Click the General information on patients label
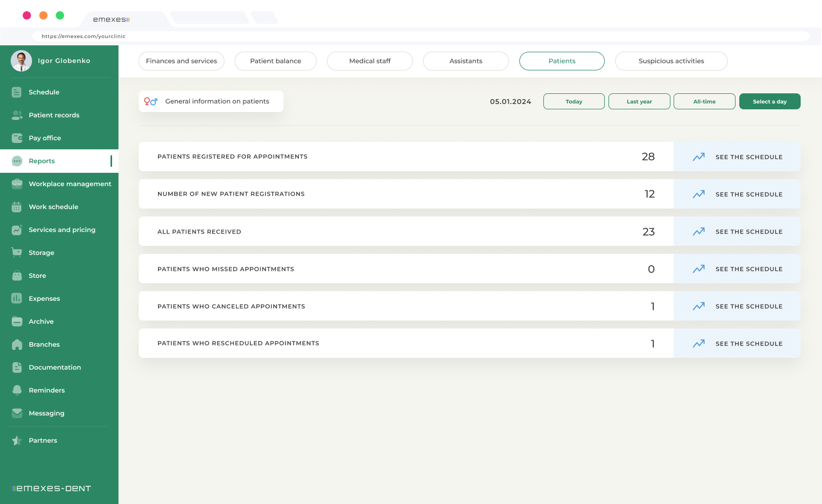Image resolution: width=822 pixels, height=504 pixels. [x=217, y=101]
